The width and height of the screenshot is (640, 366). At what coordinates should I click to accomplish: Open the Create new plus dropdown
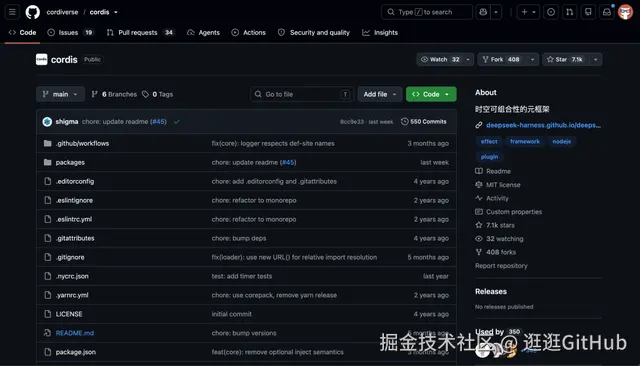(x=528, y=12)
